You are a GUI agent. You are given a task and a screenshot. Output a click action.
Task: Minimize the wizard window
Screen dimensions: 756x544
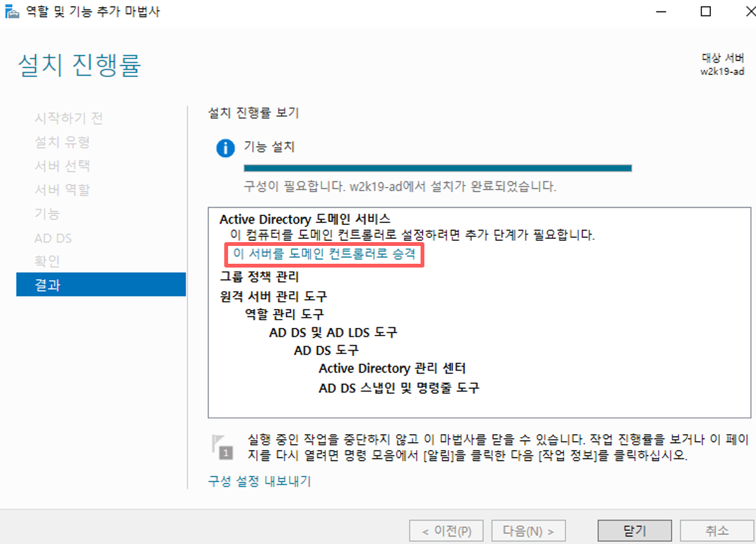661,11
